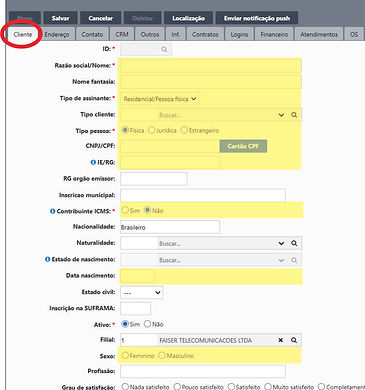The height and width of the screenshot is (390, 365).
Task: Open the Contato tab
Action: point(92,34)
